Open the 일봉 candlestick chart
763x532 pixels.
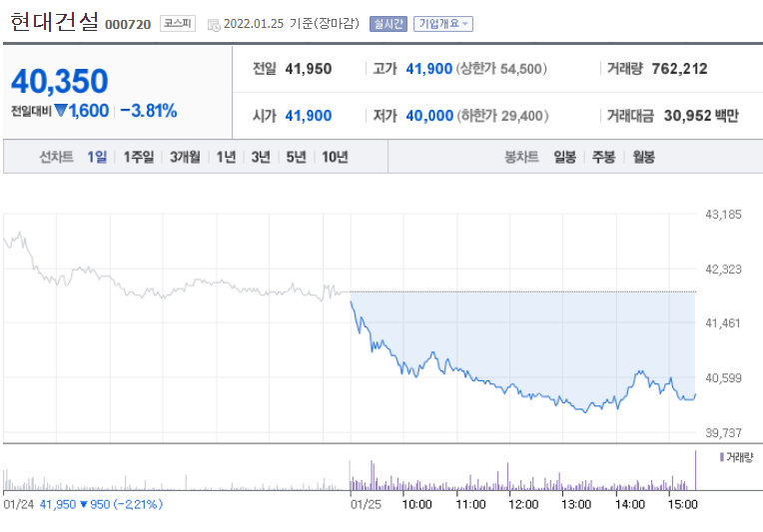tap(564, 157)
